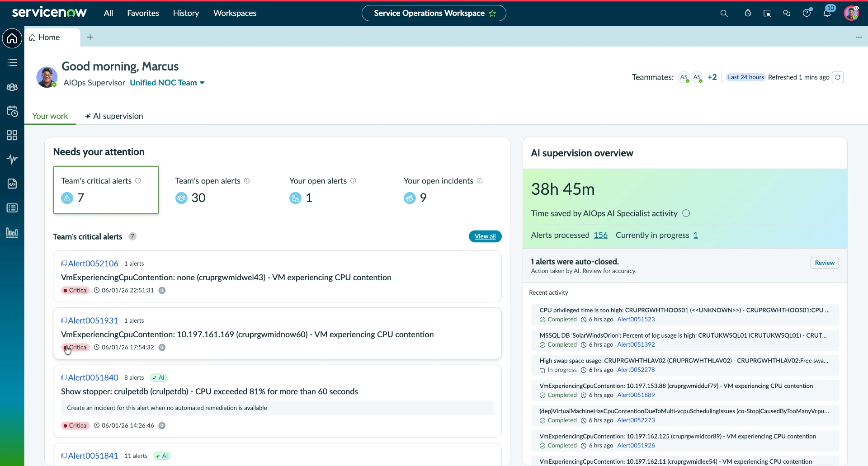Open the bar chart analytics icon in sidebar
The width and height of the screenshot is (868, 466).
pos(12,233)
